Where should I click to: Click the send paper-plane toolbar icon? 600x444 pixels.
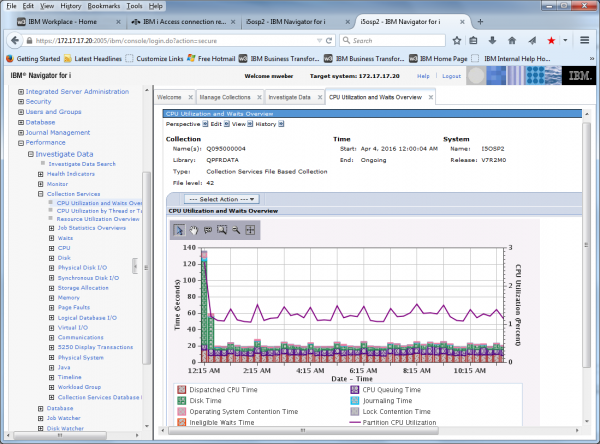coord(532,41)
